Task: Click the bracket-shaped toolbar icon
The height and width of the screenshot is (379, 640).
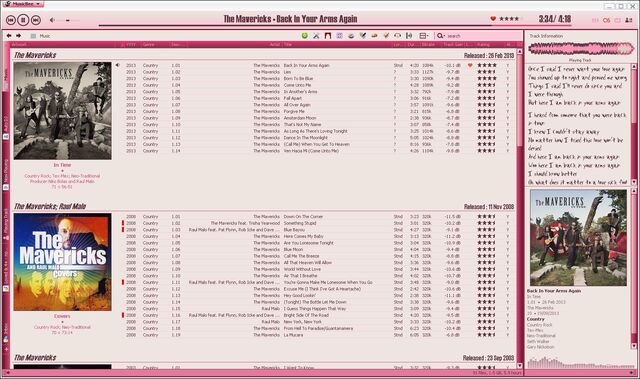Action: [409, 36]
